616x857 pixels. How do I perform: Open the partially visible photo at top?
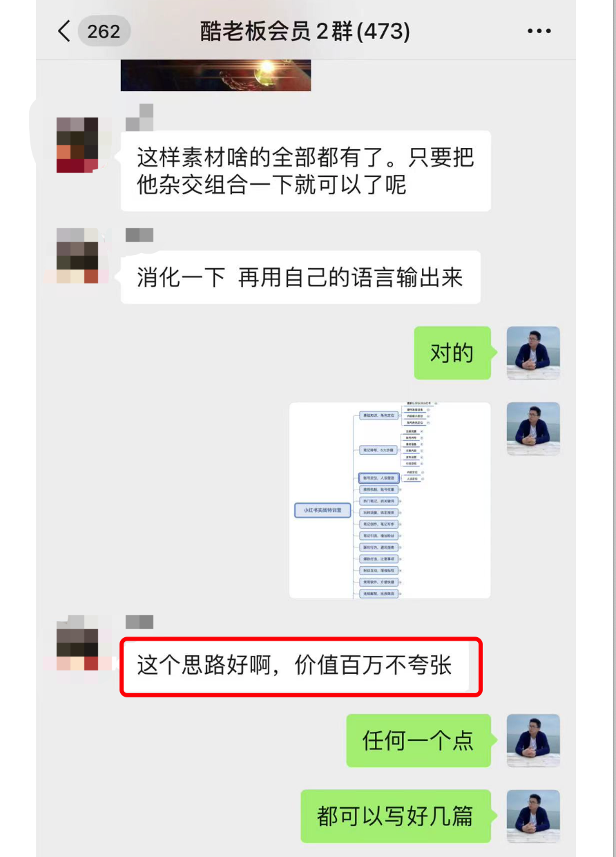pyautogui.click(x=215, y=75)
